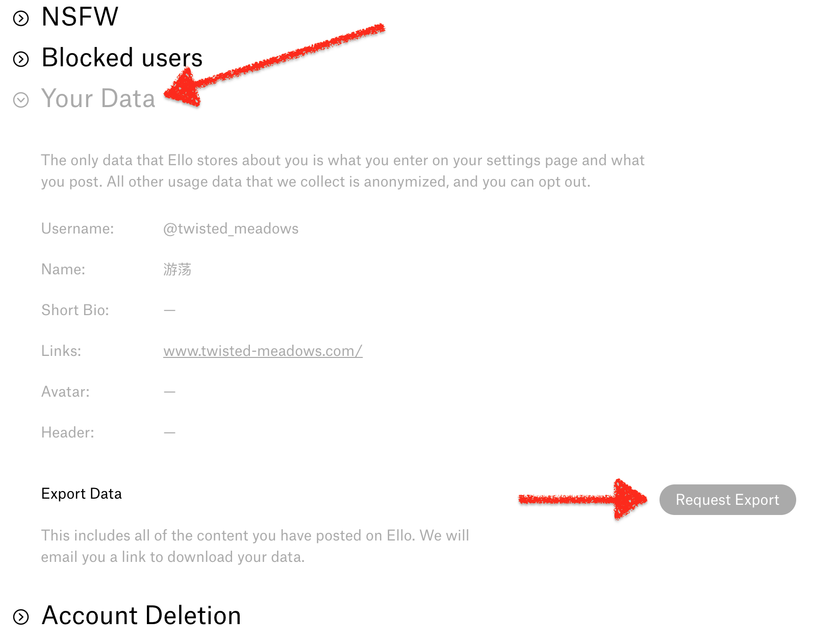Click the Short Bio dash value
Image resolution: width=837 pixels, height=644 pixels.
coord(169,310)
